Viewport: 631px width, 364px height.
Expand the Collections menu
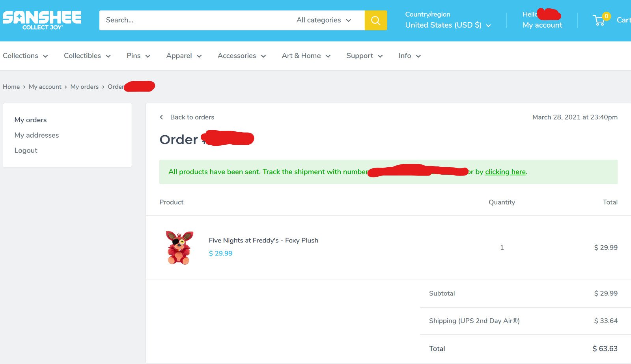(x=25, y=56)
